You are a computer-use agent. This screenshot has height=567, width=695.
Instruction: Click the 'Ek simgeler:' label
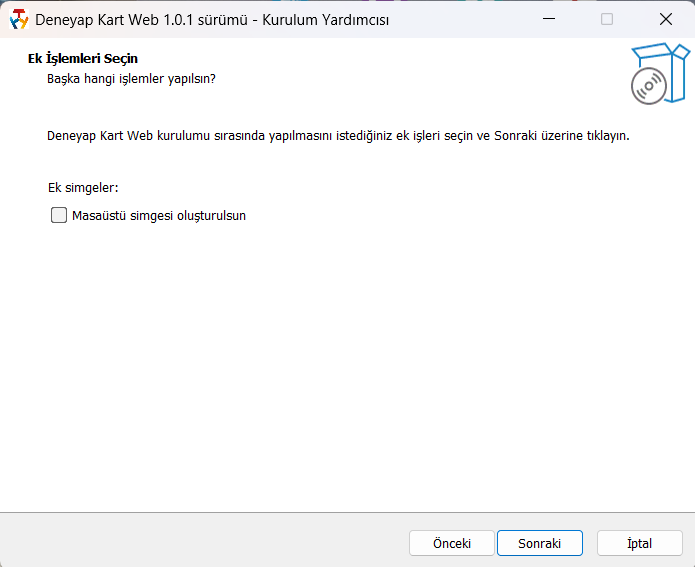83,188
